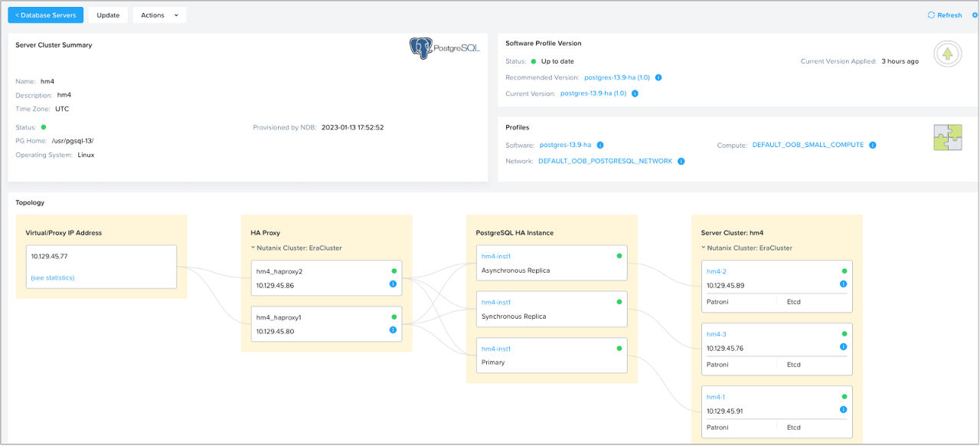980x446 pixels.
Task: Navigate back to Database Servers
Action: click(44, 15)
